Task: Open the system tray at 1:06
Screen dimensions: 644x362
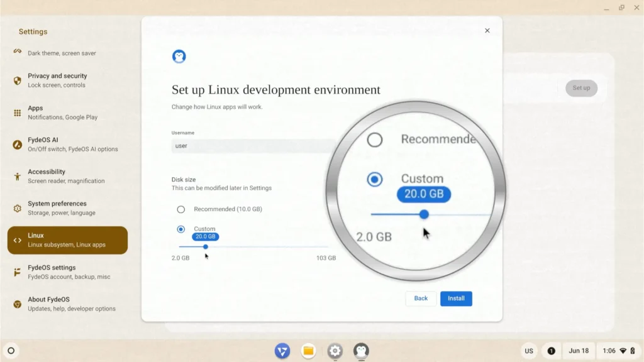Action: coord(619,351)
